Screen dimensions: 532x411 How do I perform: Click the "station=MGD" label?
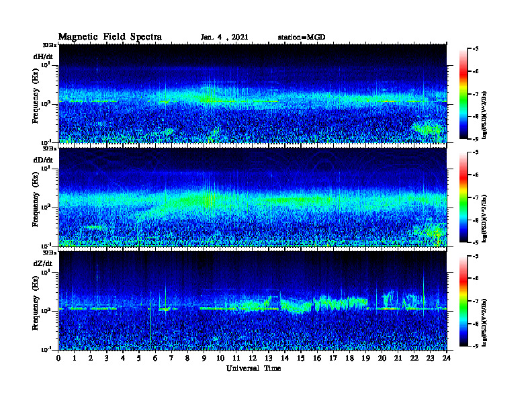[302, 37]
